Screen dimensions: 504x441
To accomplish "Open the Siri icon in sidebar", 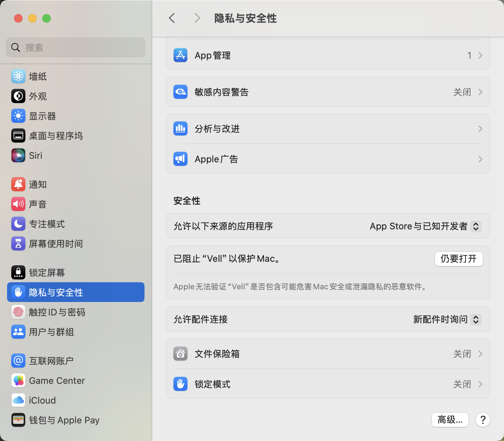I will [x=18, y=156].
